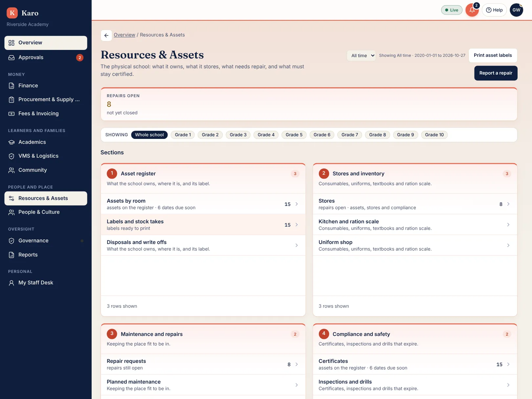Expand the Kitchen and ration scale chevron
Screen dimensions: 532x399
pyautogui.click(x=508, y=225)
